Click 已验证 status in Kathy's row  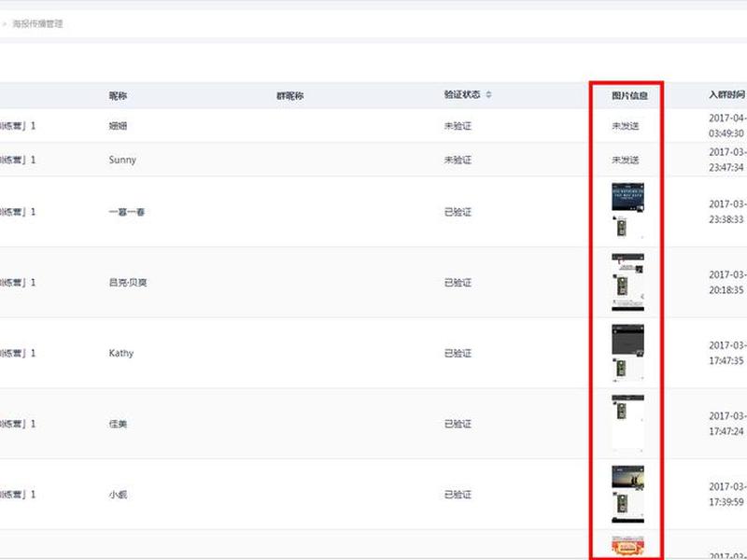[458, 354]
